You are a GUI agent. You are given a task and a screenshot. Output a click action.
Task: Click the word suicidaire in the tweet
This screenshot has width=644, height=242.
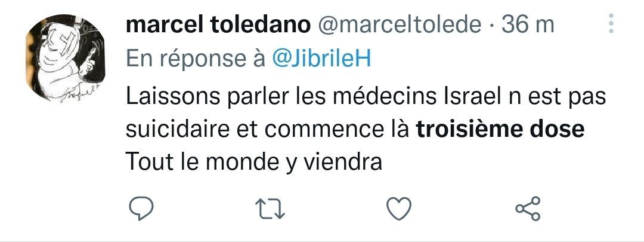coord(178,129)
